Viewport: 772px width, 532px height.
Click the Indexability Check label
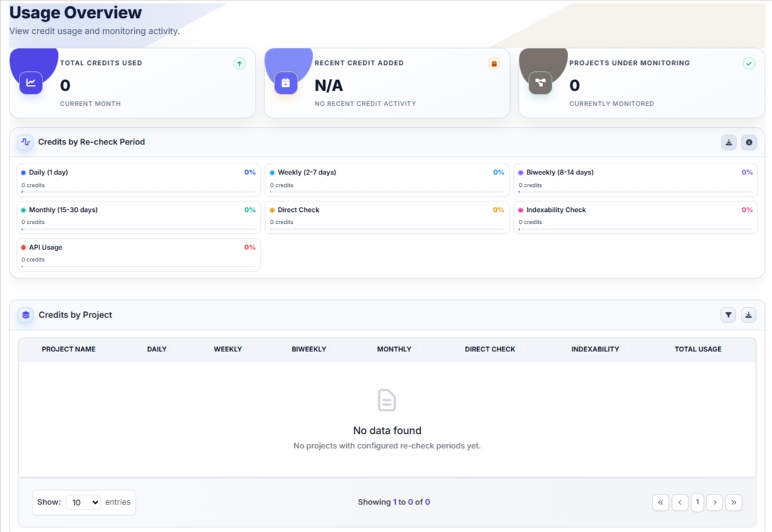(556, 210)
